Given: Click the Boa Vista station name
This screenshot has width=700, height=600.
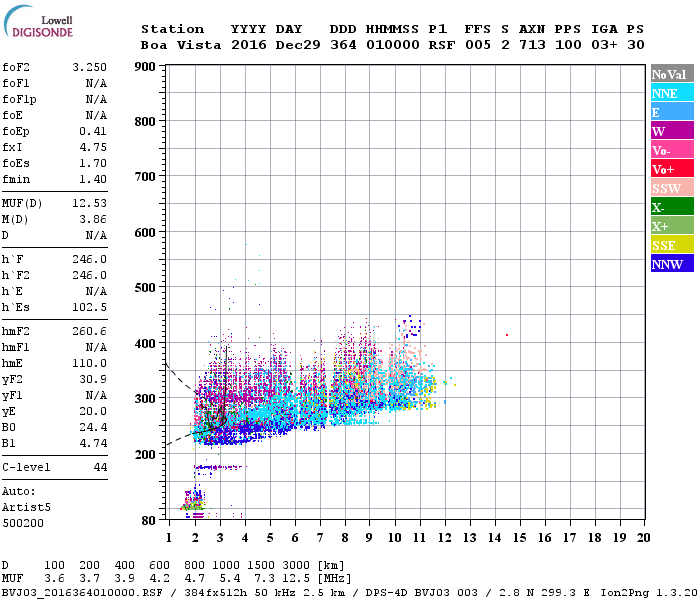Looking at the screenshot, I should (181, 45).
